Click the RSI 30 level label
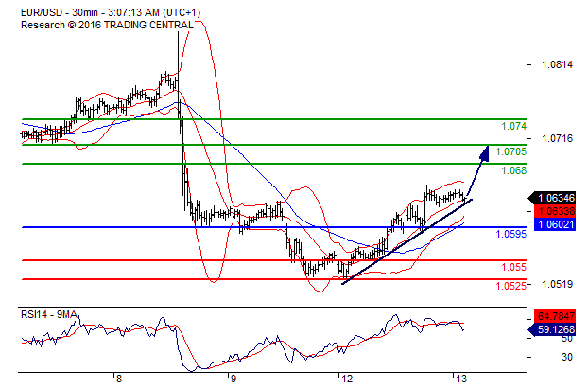588x389 pixels. click(567, 357)
